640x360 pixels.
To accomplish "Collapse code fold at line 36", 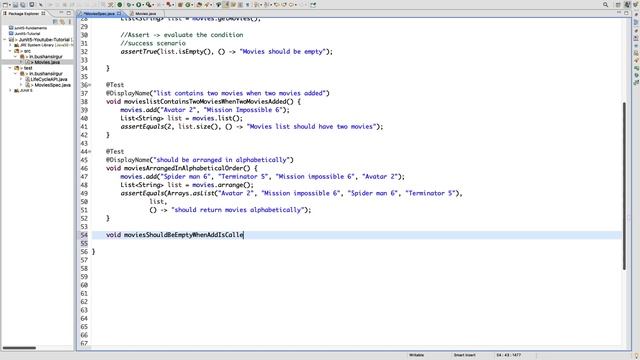I will click(x=90, y=85).
